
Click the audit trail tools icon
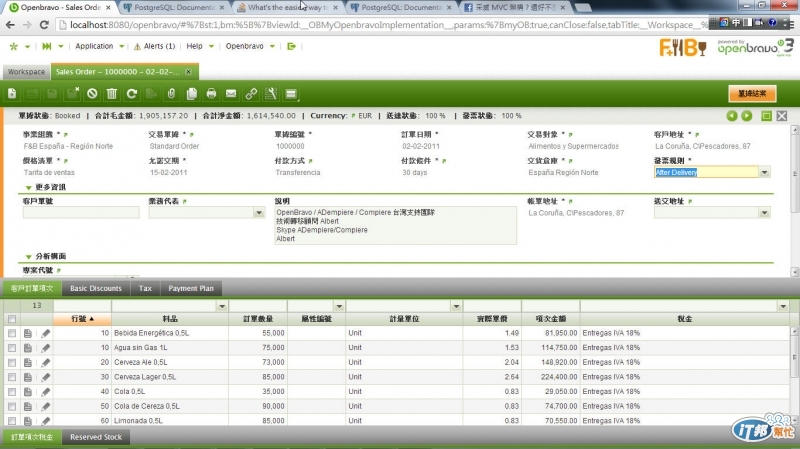tap(271, 94)
